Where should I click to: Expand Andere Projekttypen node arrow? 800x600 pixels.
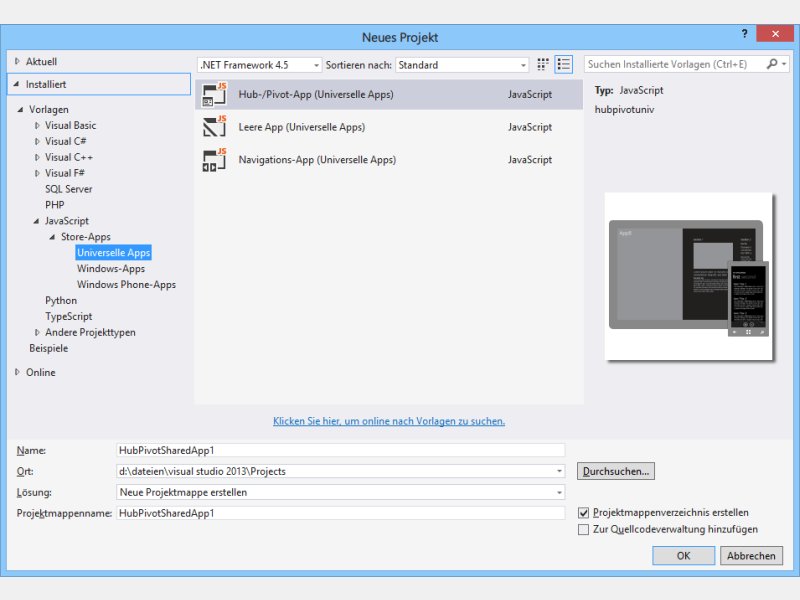37,332
